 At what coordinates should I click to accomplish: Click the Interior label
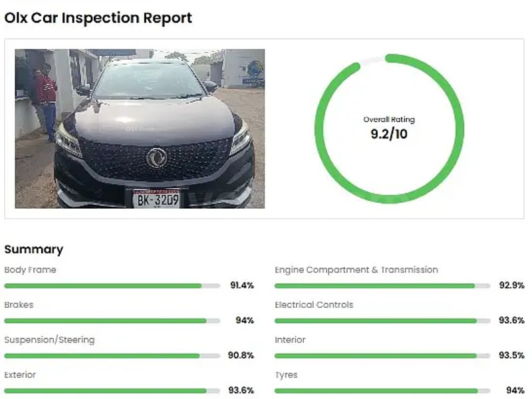click(290, 340)
